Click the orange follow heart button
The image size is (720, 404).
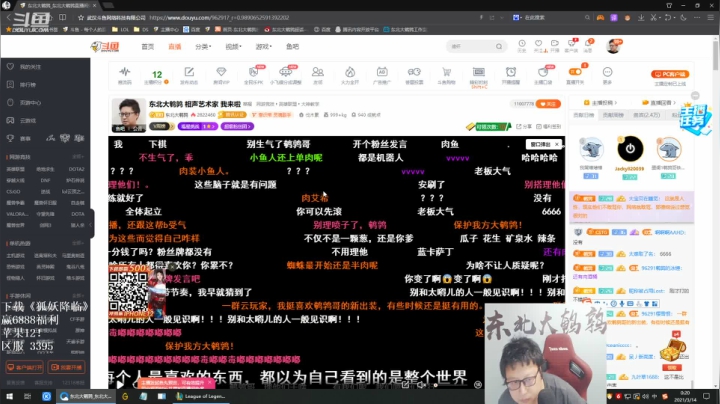click(x=548, y=104)
